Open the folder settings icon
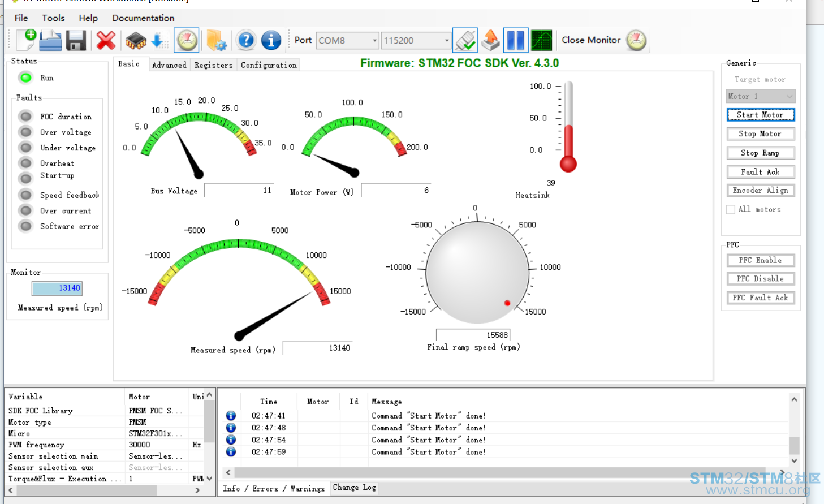 [216, 40]
